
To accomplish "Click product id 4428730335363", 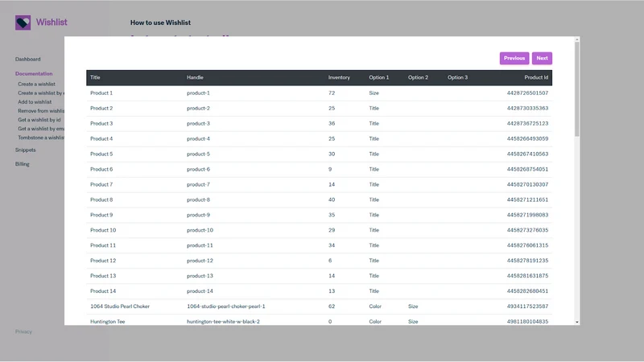I will [527, 109].
